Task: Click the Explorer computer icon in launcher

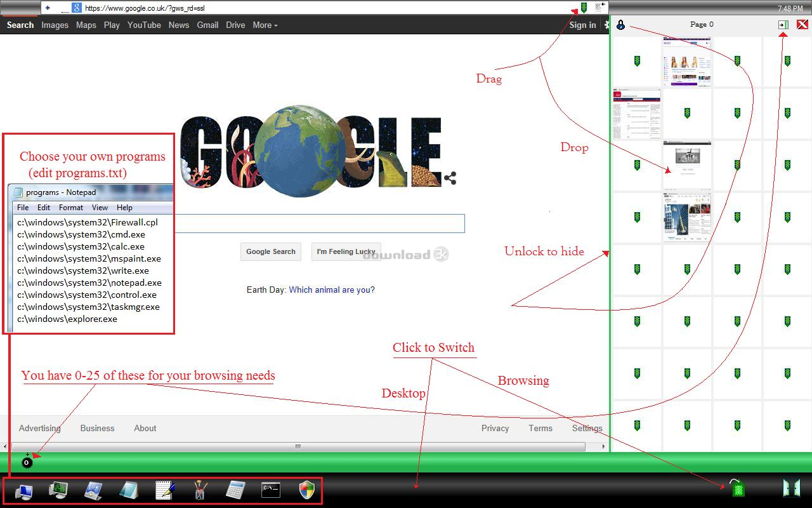Action: point(23,490)
